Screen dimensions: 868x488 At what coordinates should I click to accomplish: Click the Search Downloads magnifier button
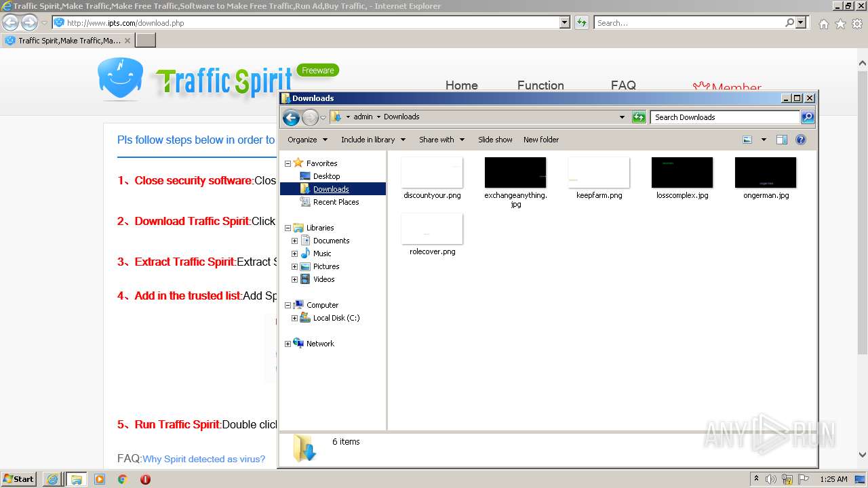(808, 117)
